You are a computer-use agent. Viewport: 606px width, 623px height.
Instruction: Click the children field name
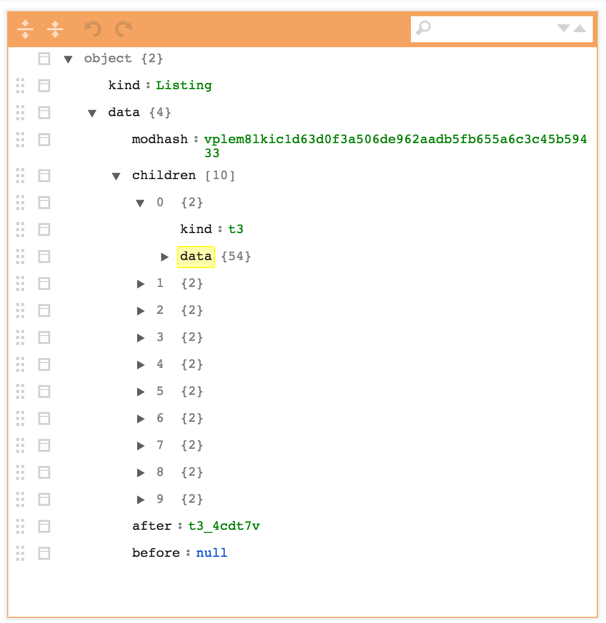coord(164,175)
